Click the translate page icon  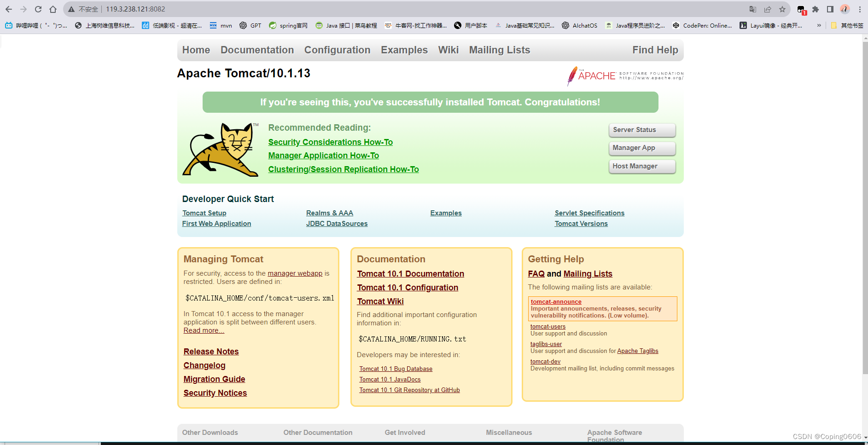pyautogui.click(x=753, y=9)
